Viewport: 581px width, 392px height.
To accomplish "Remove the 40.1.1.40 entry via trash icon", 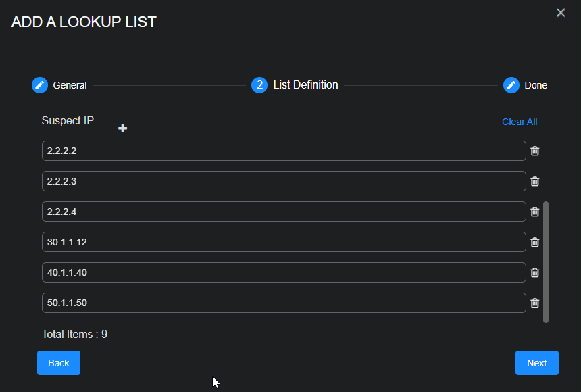I will point(535,272).
